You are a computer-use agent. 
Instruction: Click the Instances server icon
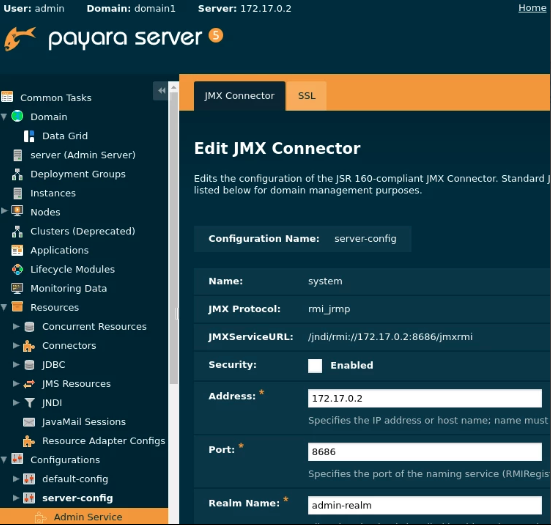[17, 193]
